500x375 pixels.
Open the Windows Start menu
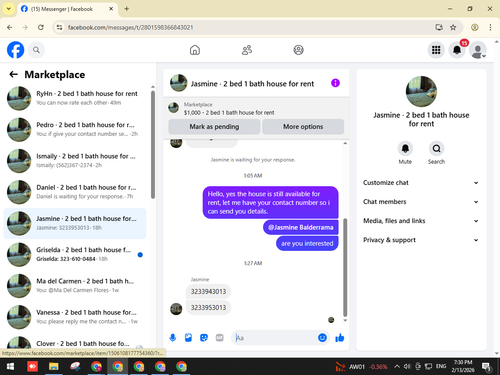(10, 367)
